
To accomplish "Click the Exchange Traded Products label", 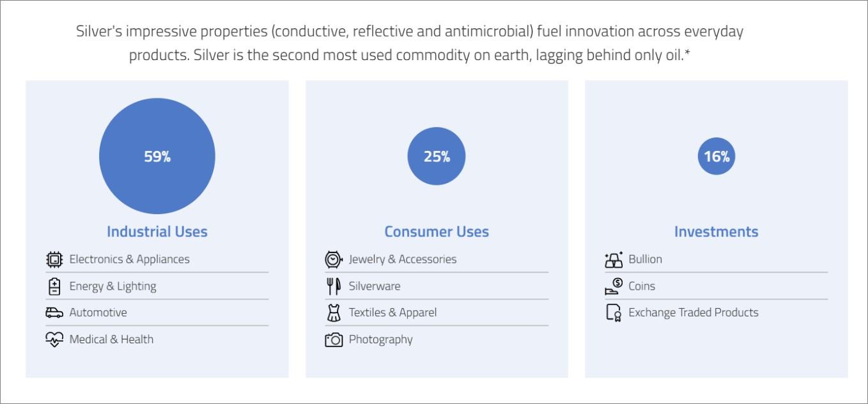I will pyautogui.click(x=694, y=313).
